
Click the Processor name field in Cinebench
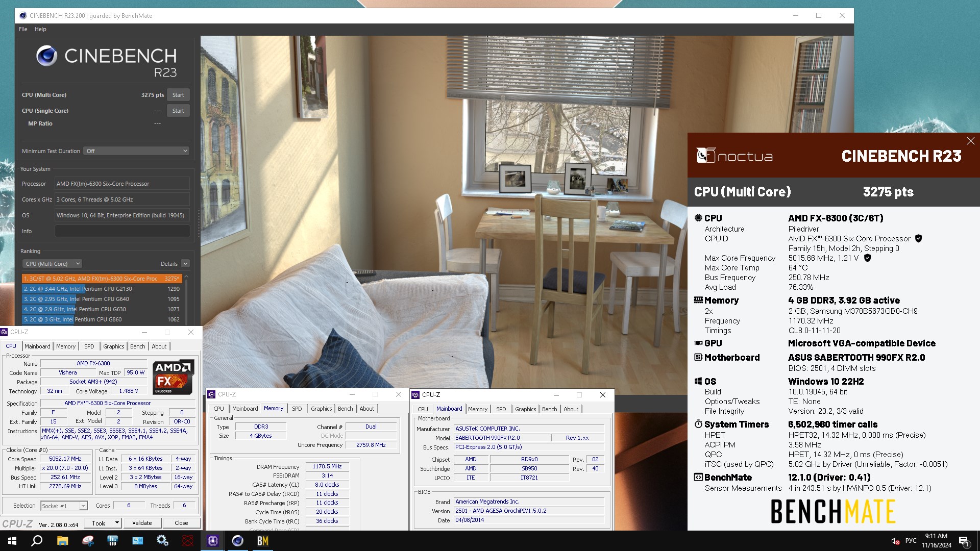pyautogui.click(x=122, y=184)
